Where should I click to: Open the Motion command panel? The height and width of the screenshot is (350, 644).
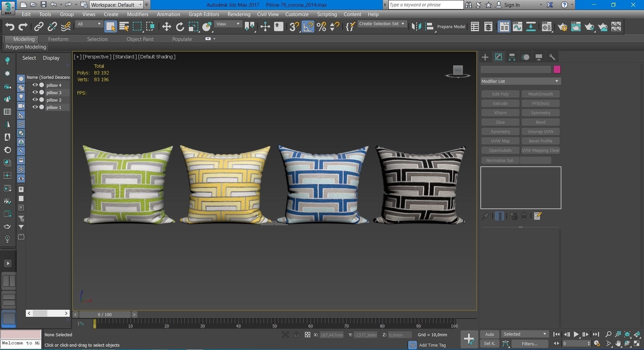pos(525,57)
